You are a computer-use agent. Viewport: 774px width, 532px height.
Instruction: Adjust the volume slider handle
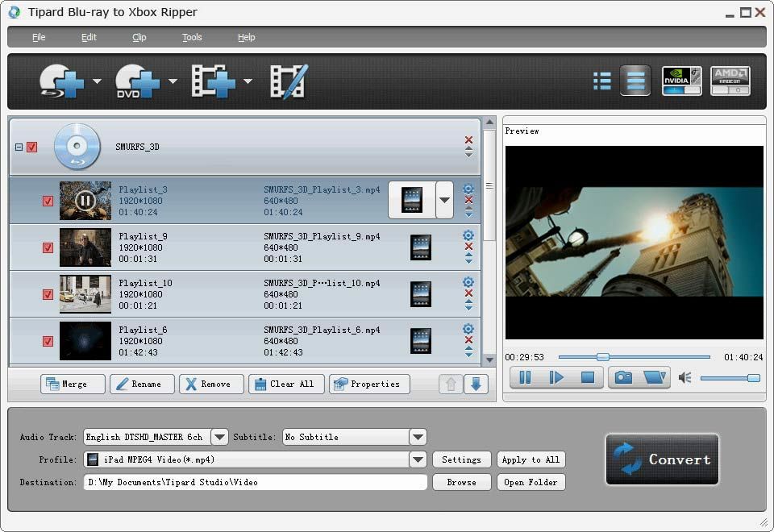[x=753, y=378]
